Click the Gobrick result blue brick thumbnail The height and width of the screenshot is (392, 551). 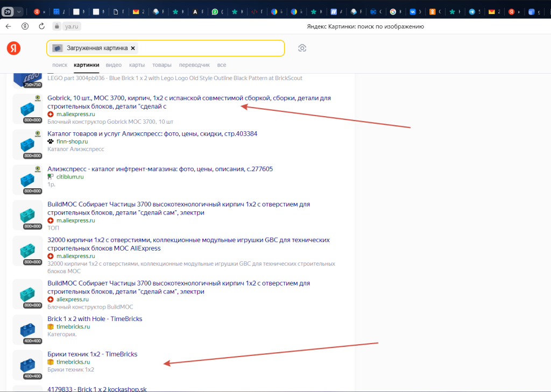pyautogui.click(x=27, y=109)
